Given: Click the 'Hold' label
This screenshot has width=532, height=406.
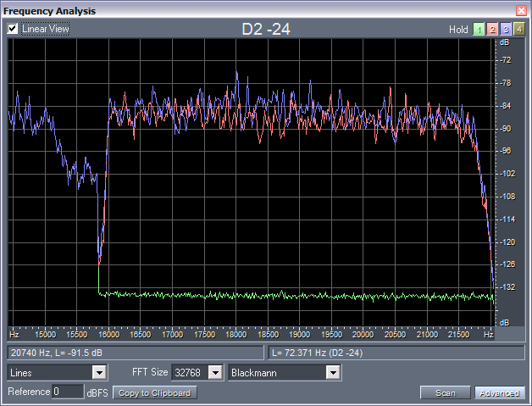Looking at the screenshot, I should pyautogui.click(x=458, y=30).
